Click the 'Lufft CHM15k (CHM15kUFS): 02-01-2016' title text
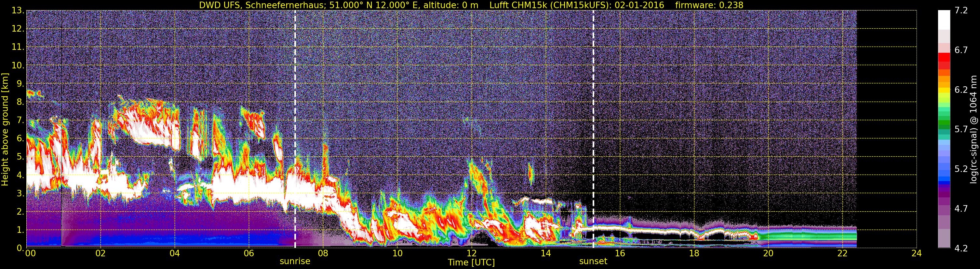This screenshot has width=980, height=269. pyautogui.click(x=577, y=5)
